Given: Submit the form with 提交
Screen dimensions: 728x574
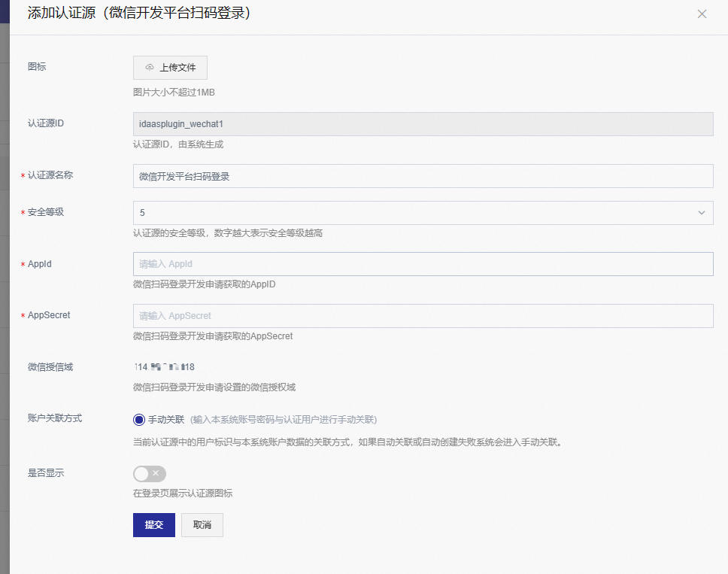Looking at the screenshot, I should (x=153, y=525).
